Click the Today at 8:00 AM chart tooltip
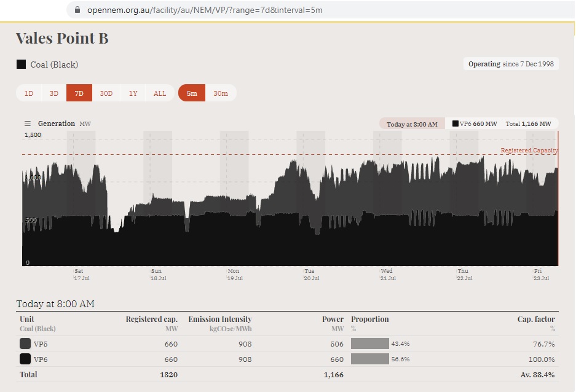Screen dimensions: 576x392 (x=412, y=124)
